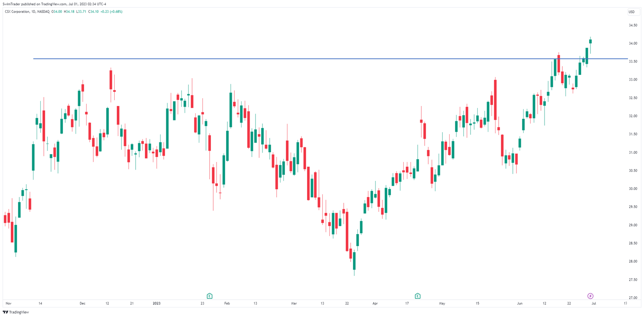Click the TradingView logo
The height and width of the screenshot is (317, 644).
(16, 312)
